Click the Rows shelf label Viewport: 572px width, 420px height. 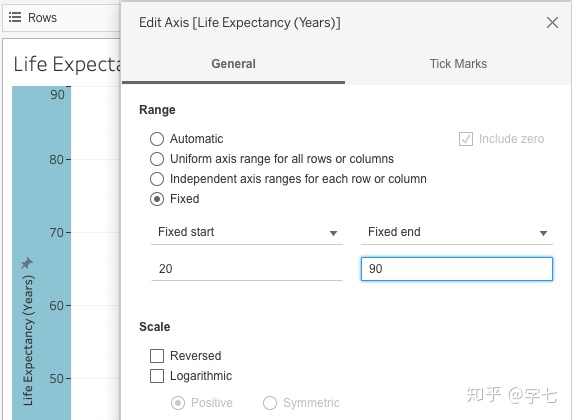click(42, 18)
